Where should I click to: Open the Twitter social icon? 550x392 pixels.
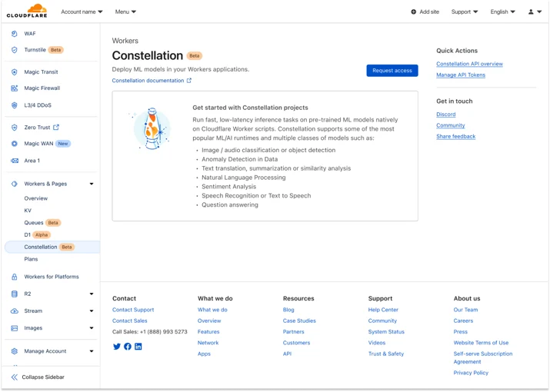pos(117,347)
